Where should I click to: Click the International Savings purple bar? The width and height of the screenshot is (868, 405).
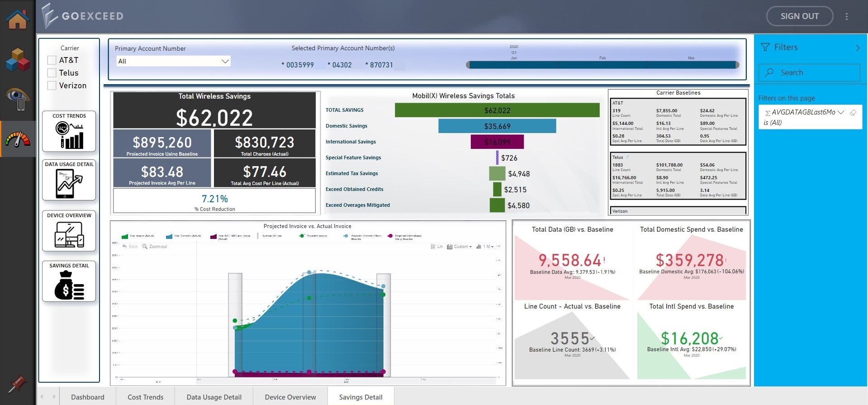tap(497, 142)
